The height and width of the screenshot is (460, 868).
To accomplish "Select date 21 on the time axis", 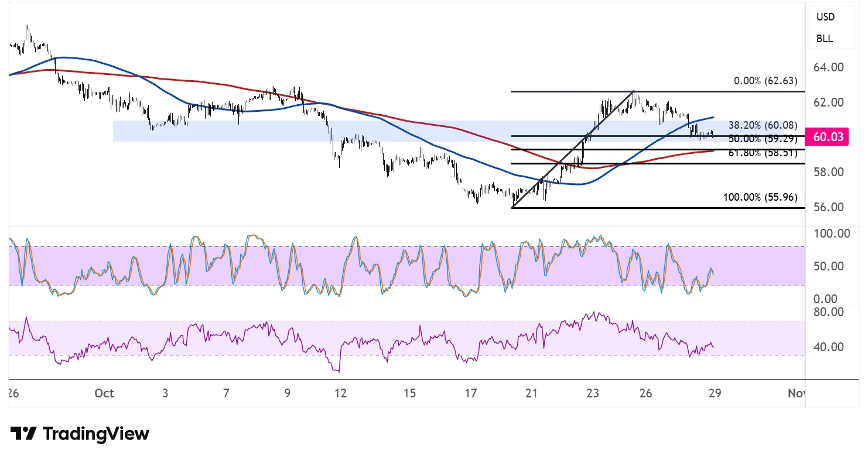I will (x=531, y=393).
